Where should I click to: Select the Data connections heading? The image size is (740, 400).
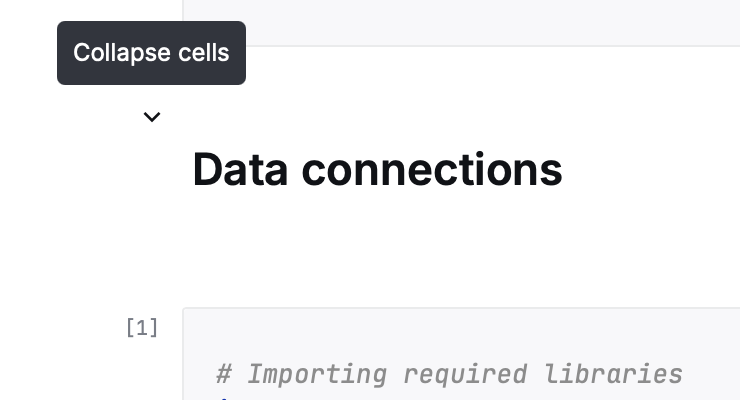[377, 169]
